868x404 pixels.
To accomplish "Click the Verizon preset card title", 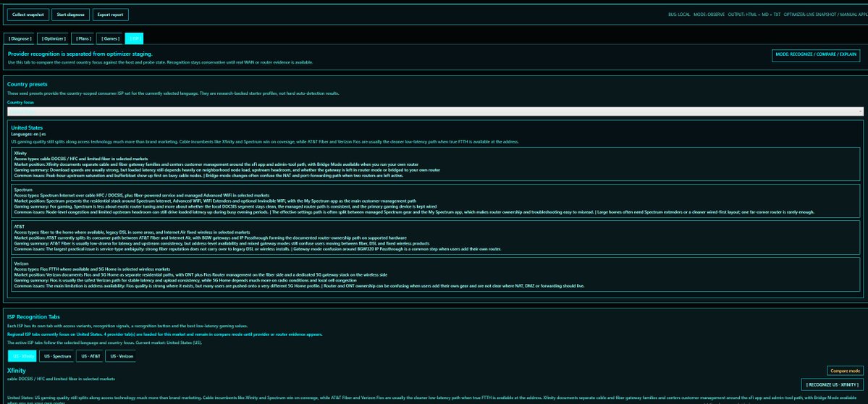I will [21, 264].
